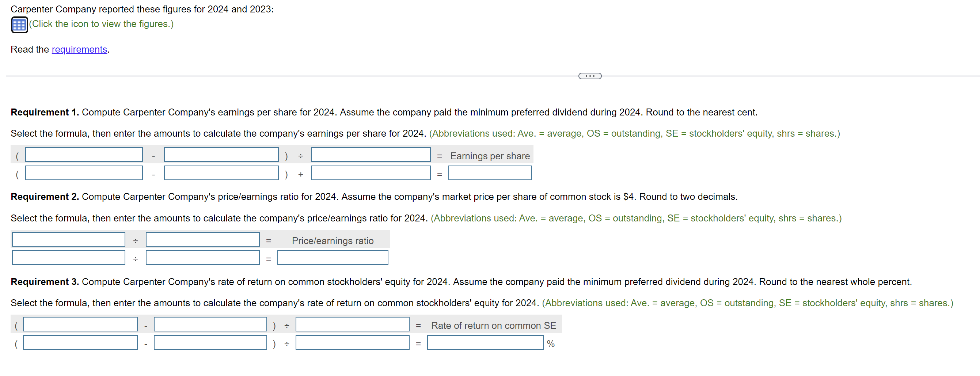The height and width of the screenshot is (376, 980).
Task: Select the denominator formula item in Requirement 2
Action: (202, 239)
